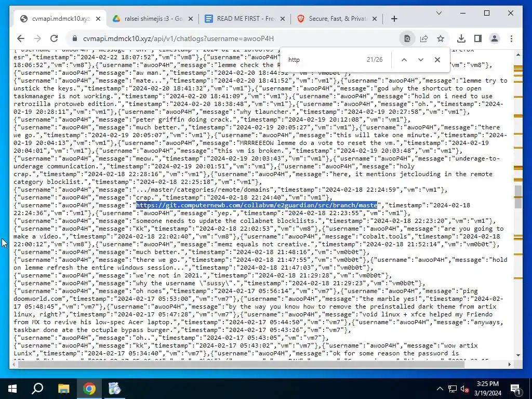This screenshot has height=399, width=532.
Task: Open the notification center icon
Action: (515, 389)
